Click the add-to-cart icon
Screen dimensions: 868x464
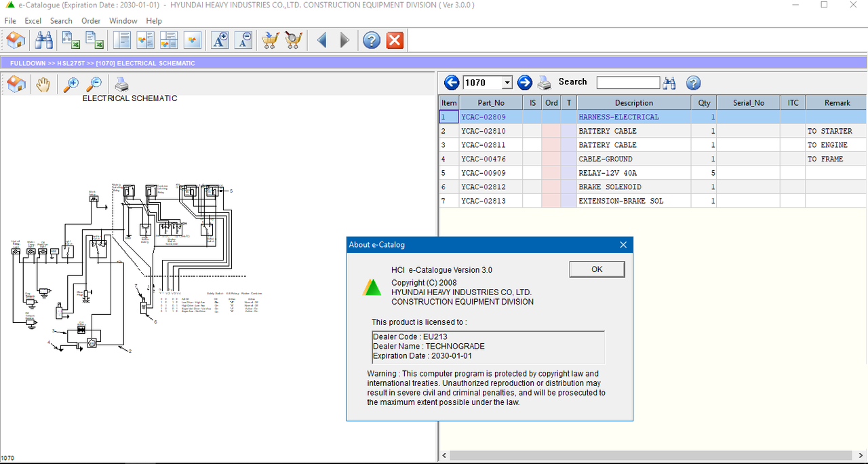pos(270,41)
